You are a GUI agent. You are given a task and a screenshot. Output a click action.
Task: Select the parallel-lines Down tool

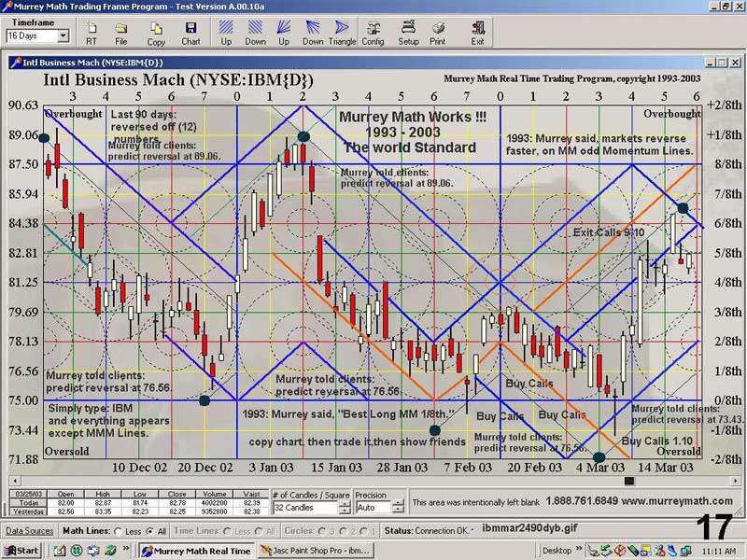[255, 33]
